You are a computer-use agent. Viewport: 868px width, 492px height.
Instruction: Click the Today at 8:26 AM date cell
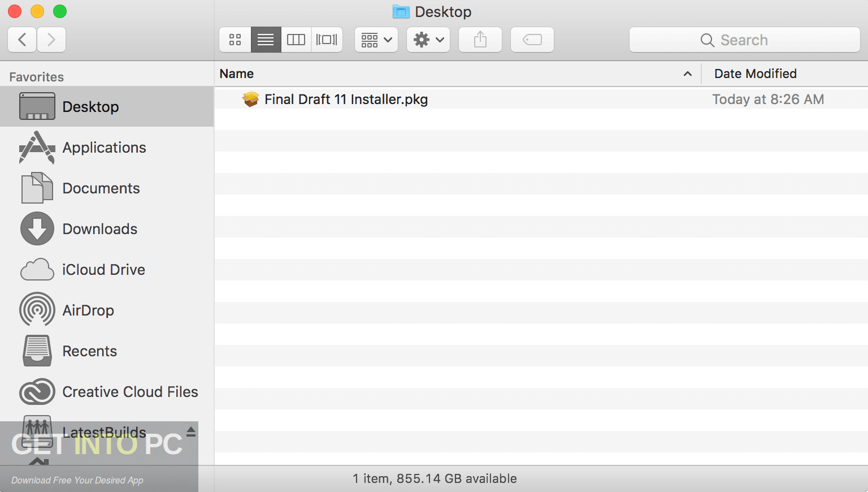click(768, 100)
